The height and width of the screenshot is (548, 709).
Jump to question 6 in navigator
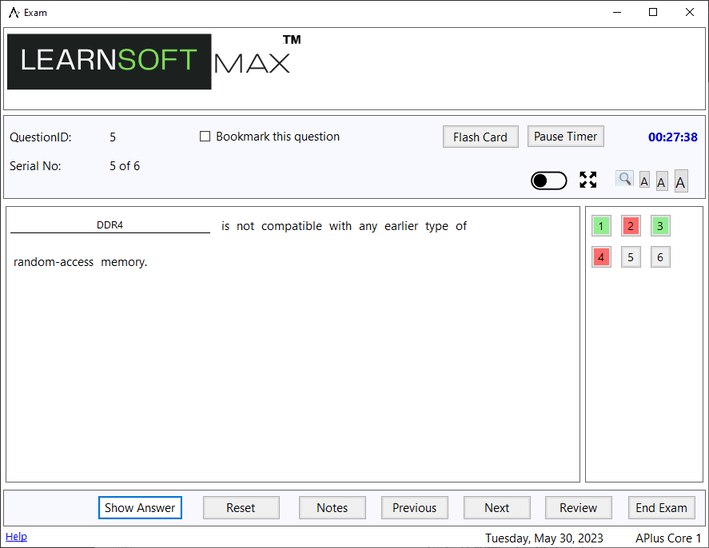[x=660, y=257]
